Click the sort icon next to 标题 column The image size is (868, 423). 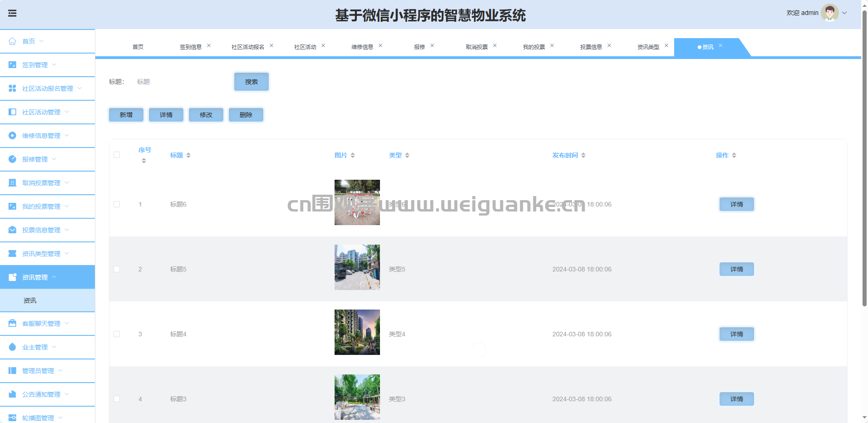[x=188, y=155]
